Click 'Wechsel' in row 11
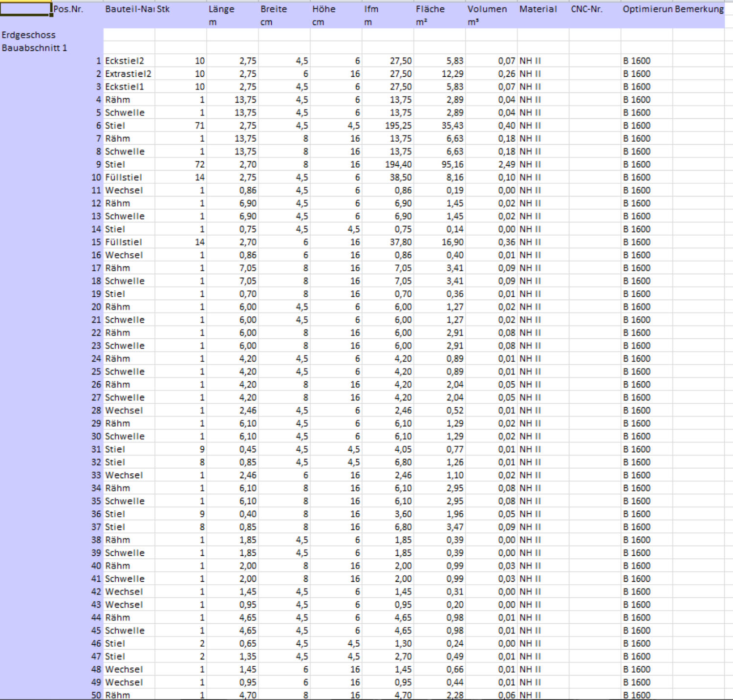The width and height of the screenshot is (733, 700). [x=129, y=190]
